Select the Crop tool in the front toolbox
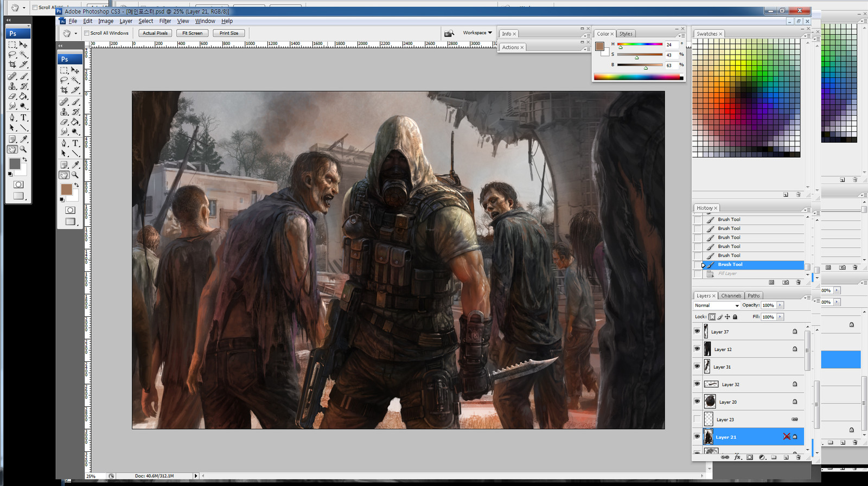 click(x=64, y=89)
